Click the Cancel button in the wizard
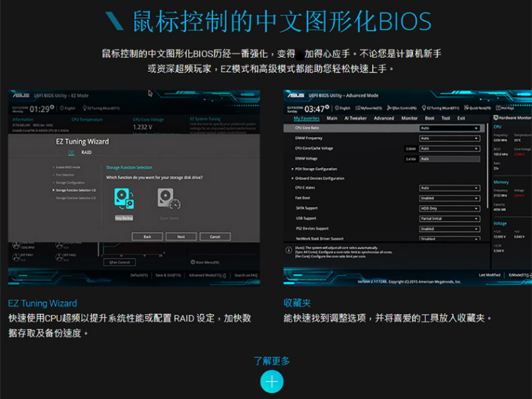The image size is (532, 399). (215, 237)
